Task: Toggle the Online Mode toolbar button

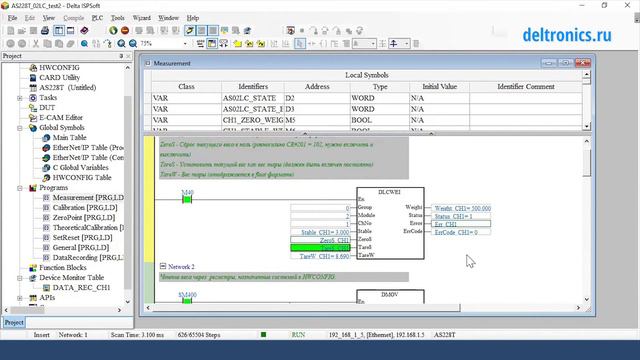Action: 190,31
